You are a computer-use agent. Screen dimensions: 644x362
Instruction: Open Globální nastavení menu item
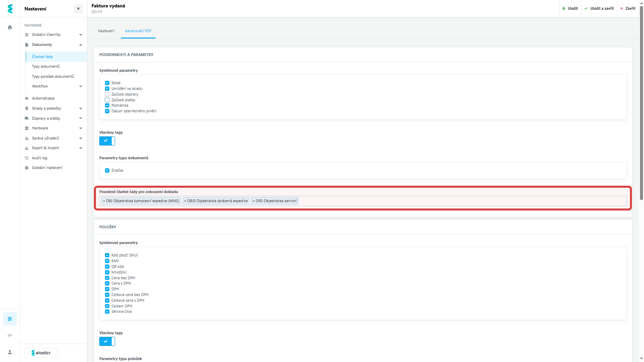click(47, 168)
